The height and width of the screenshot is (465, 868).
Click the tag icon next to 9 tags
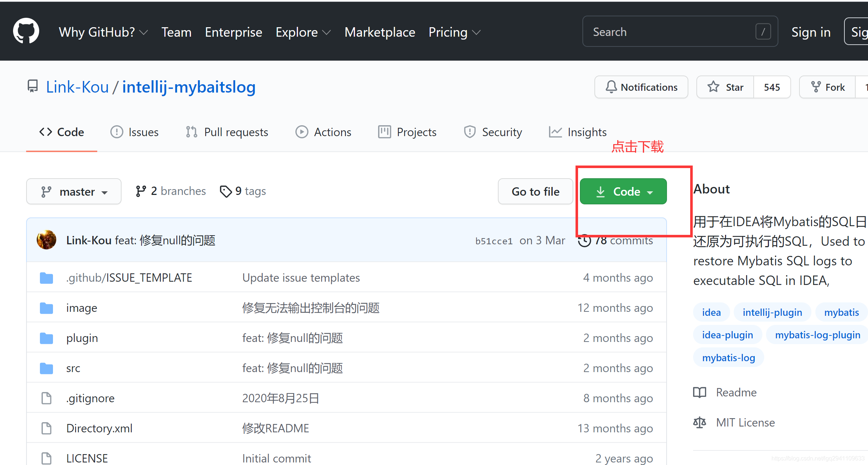click(x=226, y=191)
